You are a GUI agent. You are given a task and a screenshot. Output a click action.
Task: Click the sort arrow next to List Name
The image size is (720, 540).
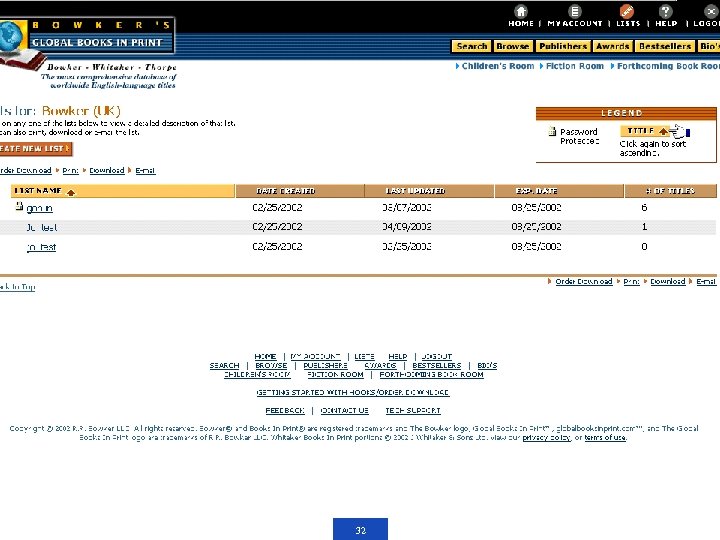coord(71,192)
